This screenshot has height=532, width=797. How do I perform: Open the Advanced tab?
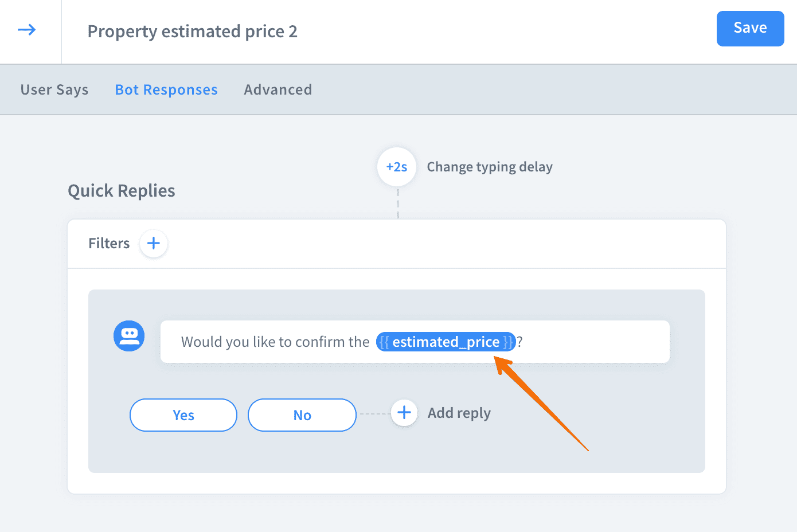[x=278, y=90]
